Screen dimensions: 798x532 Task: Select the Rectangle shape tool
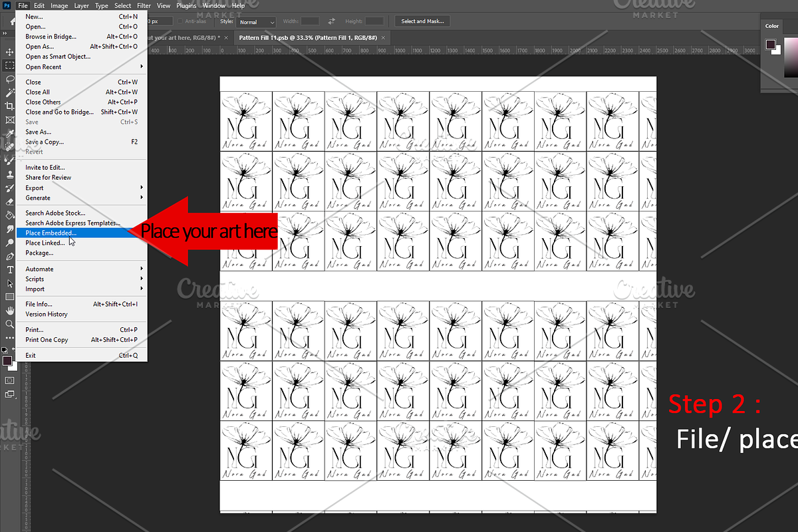(x=9, y=297)
